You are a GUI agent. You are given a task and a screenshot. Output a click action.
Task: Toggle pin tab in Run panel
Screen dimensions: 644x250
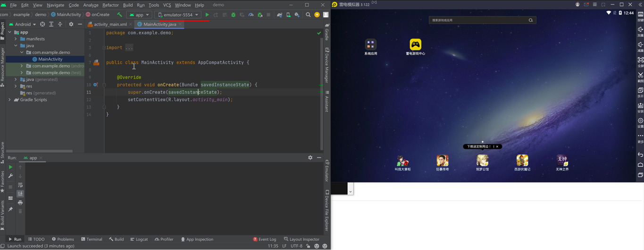click(11, 209)
